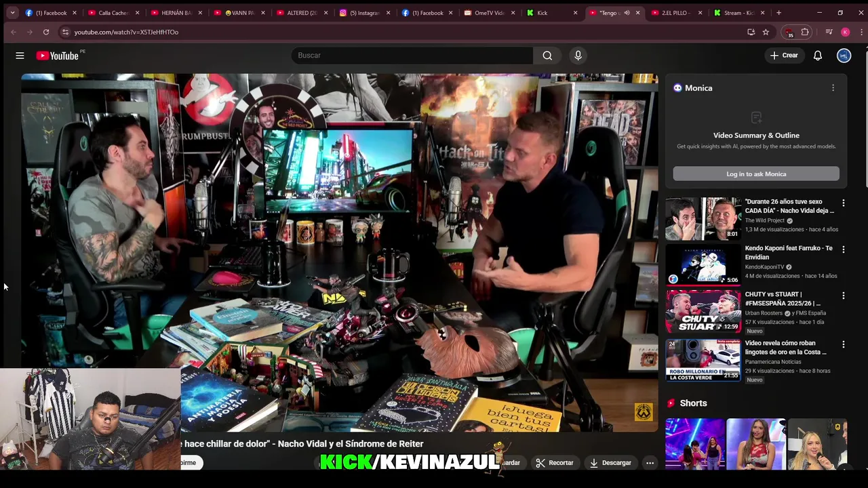
Task: Open YouTube notifications bell
Action: pyautogui.click(x=818, y=56)
